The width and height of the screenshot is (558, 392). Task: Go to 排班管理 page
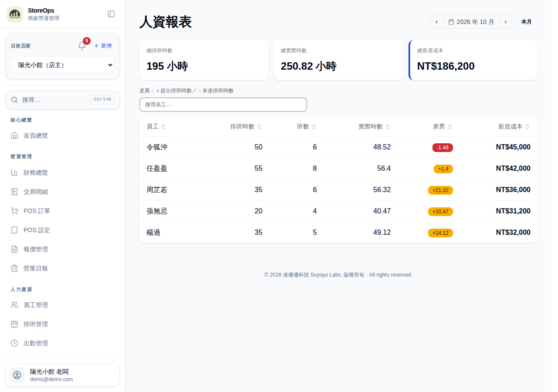tap(62, 324)
